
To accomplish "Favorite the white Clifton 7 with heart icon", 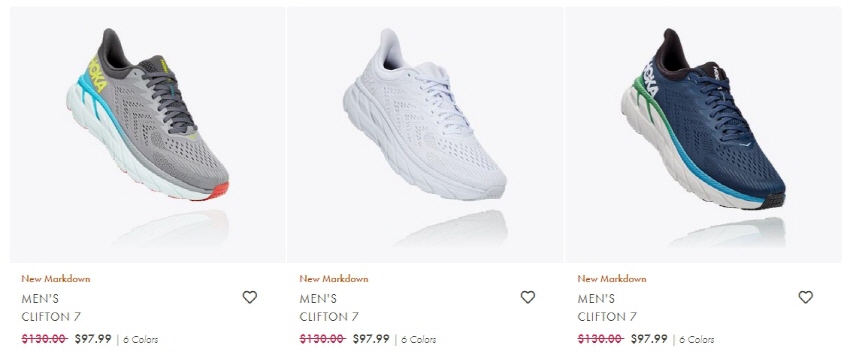I will click(x=527, y=297).
